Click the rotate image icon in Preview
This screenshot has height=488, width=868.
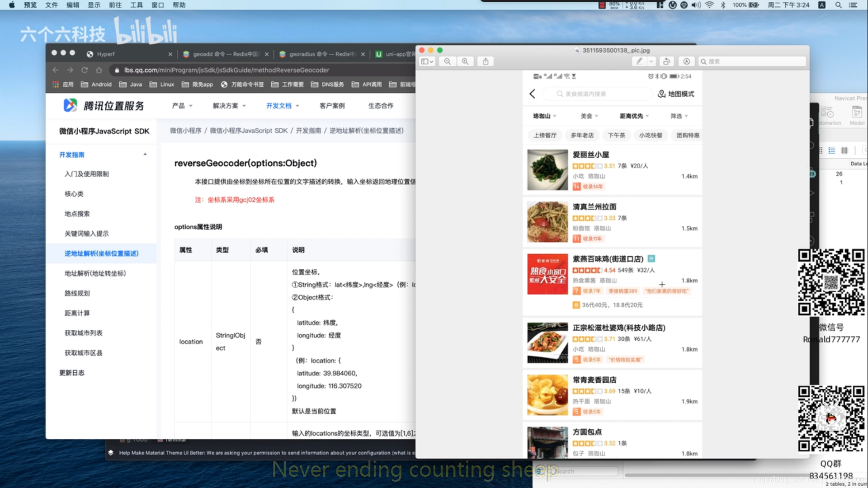tap(666, 61)
